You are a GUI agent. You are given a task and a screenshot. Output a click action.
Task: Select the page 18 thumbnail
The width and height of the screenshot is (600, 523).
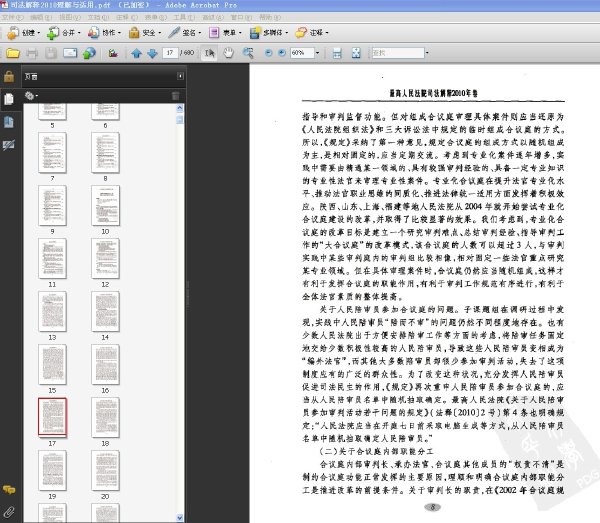105,417
